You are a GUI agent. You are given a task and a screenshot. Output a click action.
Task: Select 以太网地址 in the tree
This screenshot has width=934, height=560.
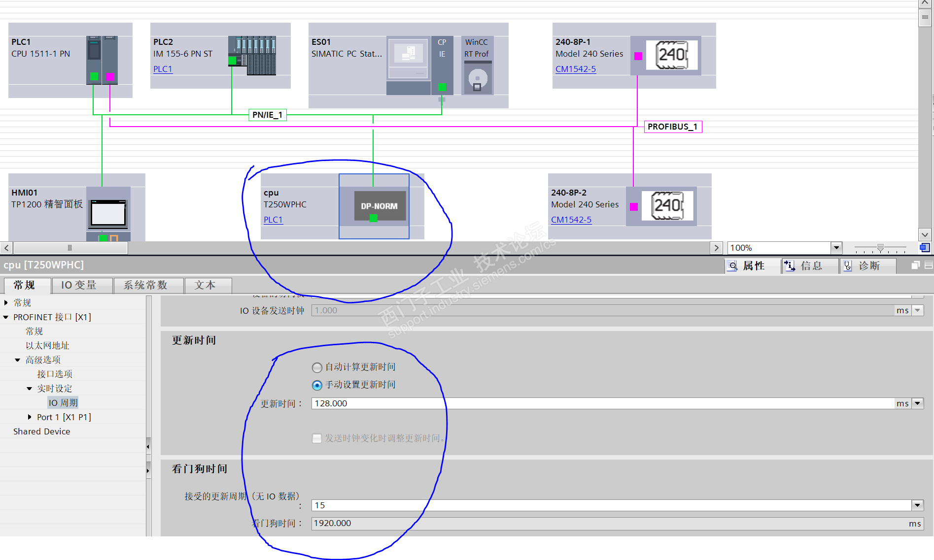(x=47, y=346)
